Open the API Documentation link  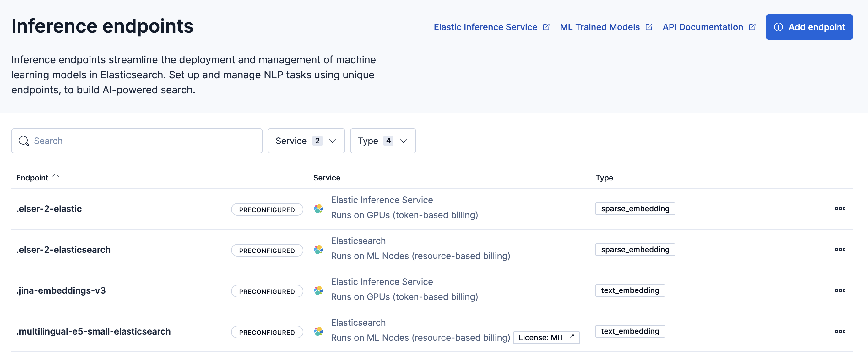[x=709, y=27]
